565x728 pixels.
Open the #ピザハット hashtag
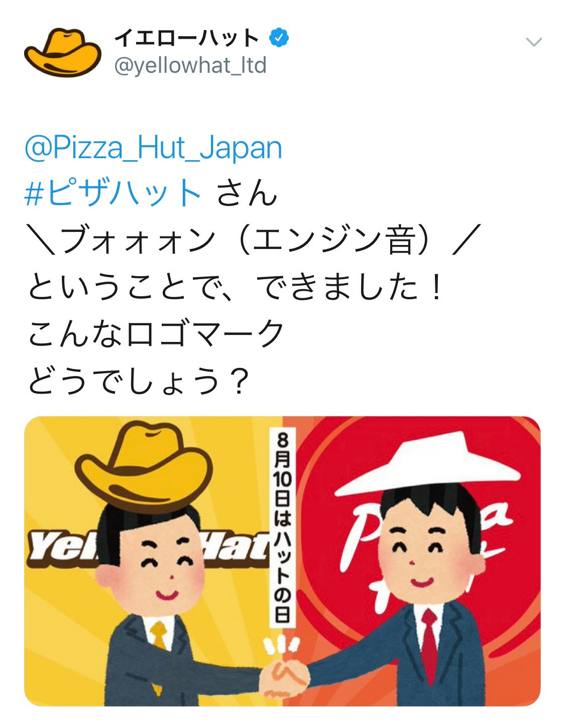[x=114, y=193]
